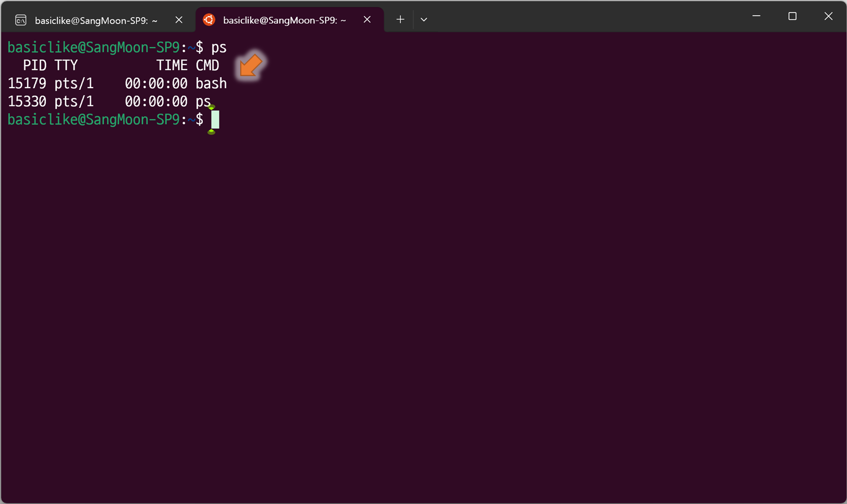Screen dimensions: 847x504
Task: Click the typed ps command on first prompt
Action: (219, 47)
